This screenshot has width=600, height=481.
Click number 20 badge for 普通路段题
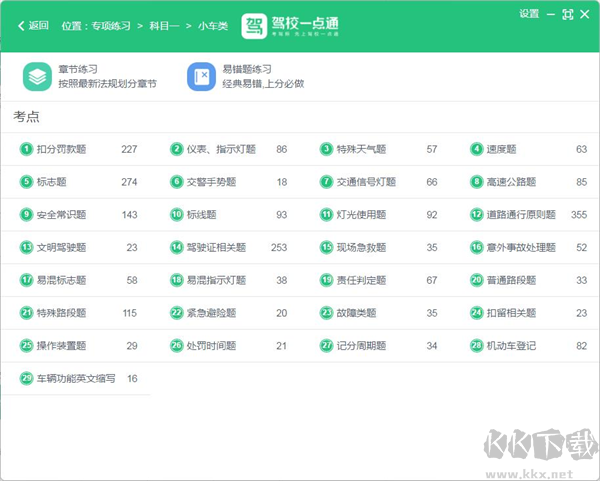tap(476, 280)
